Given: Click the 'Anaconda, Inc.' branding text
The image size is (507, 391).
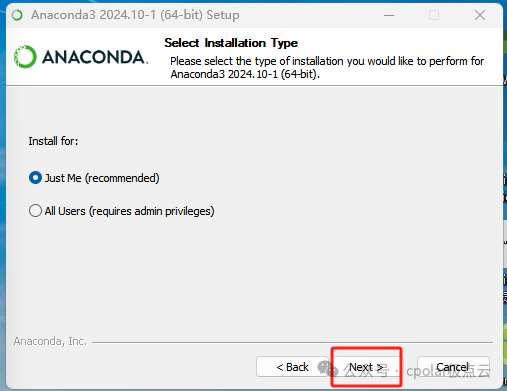Looking at the screenshot, I should (x=50, y=341).
